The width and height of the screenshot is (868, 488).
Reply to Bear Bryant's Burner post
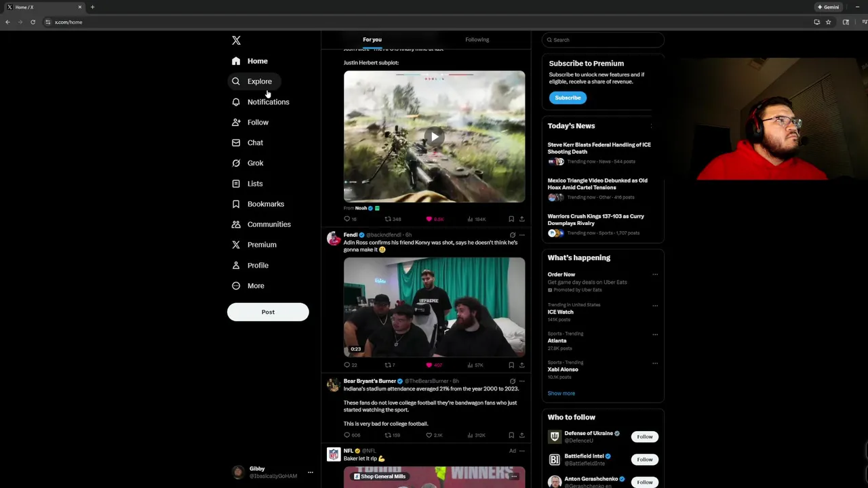(x=351, y=435)
